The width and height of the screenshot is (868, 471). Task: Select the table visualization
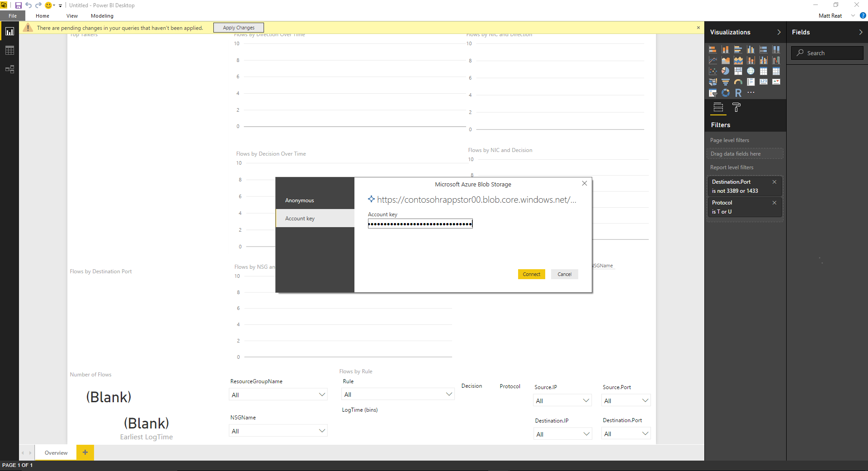764,71
